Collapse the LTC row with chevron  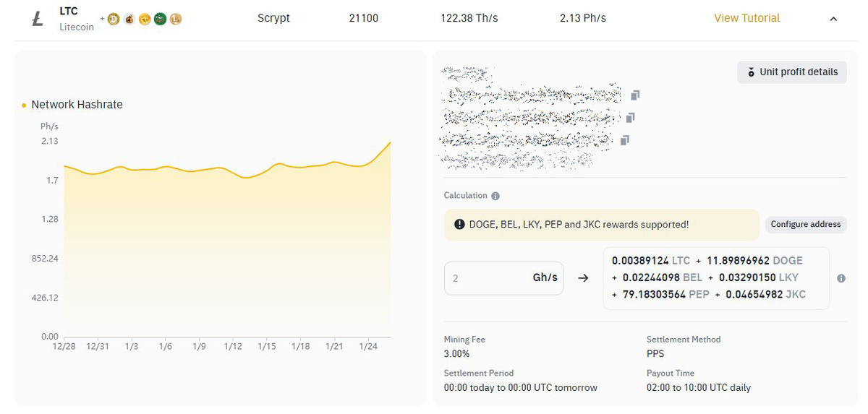pyautogui.click(x=833, y=19)
